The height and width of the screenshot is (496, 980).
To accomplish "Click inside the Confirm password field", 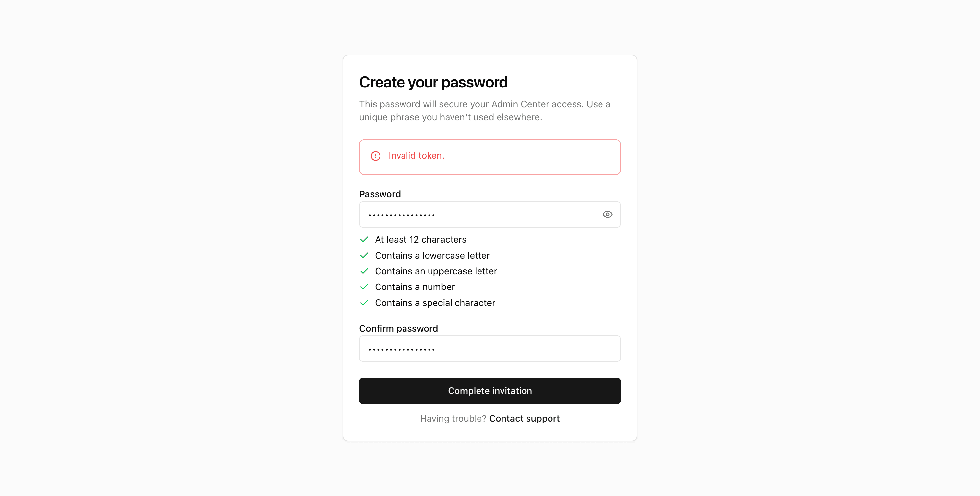I will 490,348.
